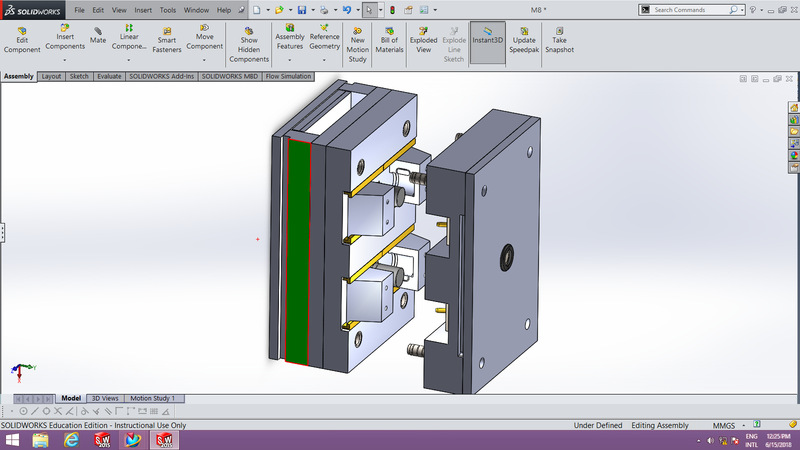Open the Window menu

coord(196,10)
